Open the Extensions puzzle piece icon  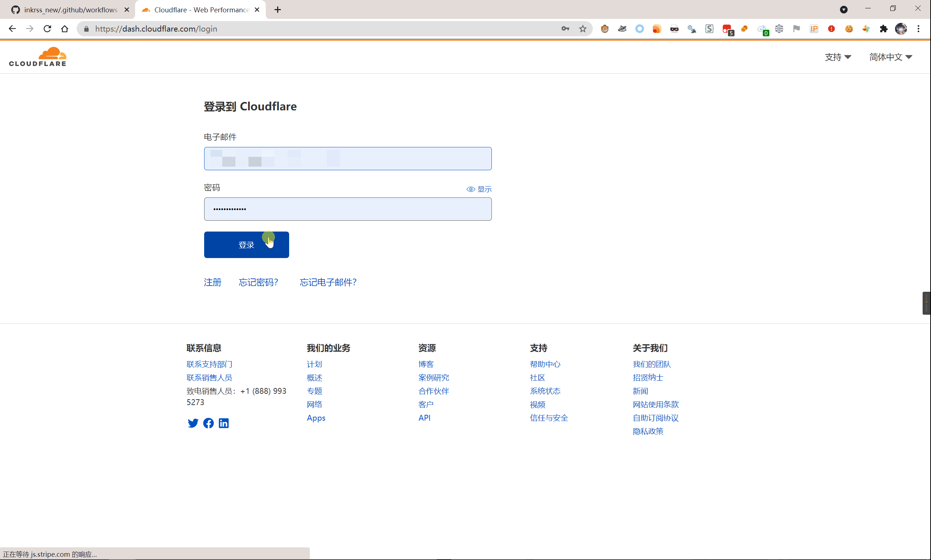[883, 29]
